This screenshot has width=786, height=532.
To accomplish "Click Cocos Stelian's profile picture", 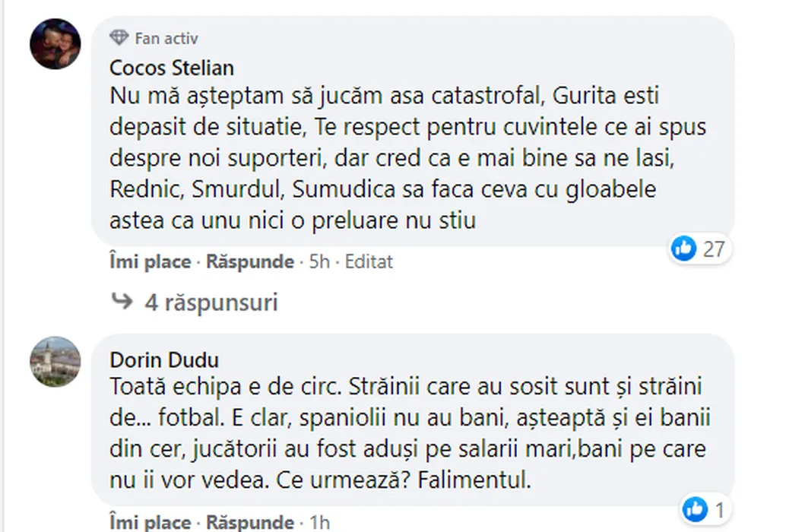I will [x=55, y=43].
